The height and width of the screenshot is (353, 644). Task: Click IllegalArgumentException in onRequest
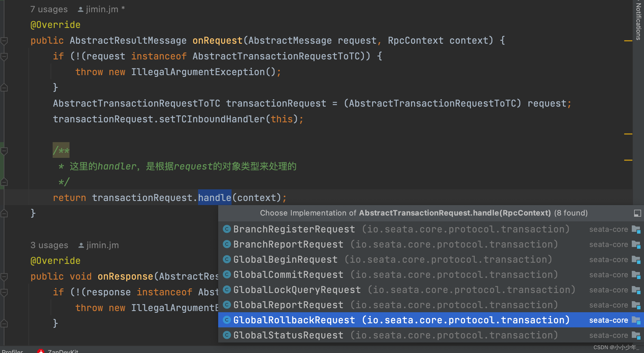198,72
